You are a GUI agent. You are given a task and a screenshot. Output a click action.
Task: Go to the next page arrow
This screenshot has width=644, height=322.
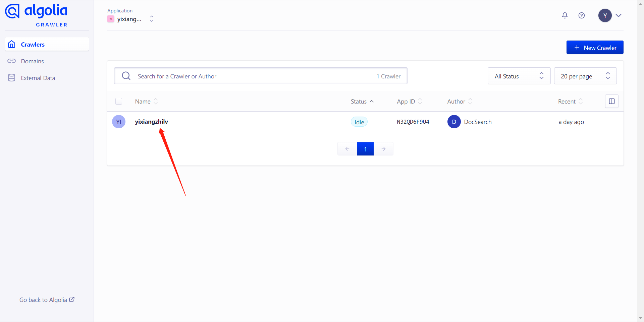tap(383, 149)
